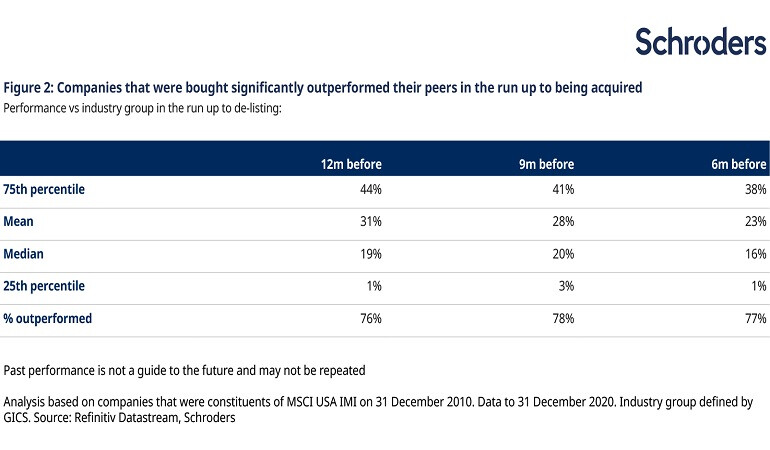Click the "% outperformed" row label

[x=47, y=319]
